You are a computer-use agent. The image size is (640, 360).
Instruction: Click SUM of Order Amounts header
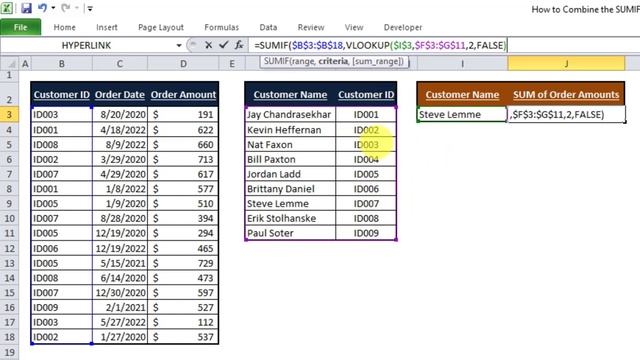tap(566, 95)
